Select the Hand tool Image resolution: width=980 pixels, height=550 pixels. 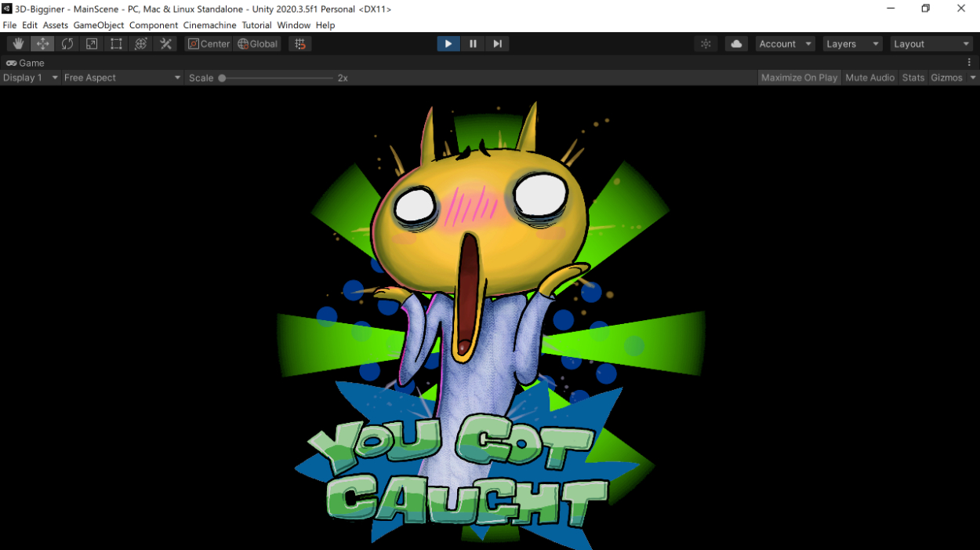tap(19, 44)
